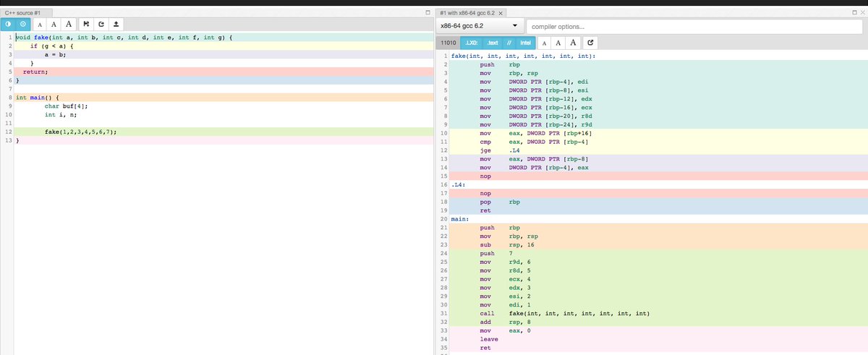Screen dimensions: 868x355
Task: Toggle the .text directives filter
Action: point(491,43)
